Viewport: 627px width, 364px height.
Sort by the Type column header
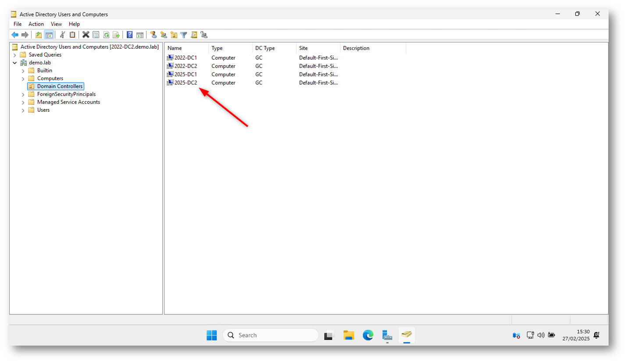(231, 48)
